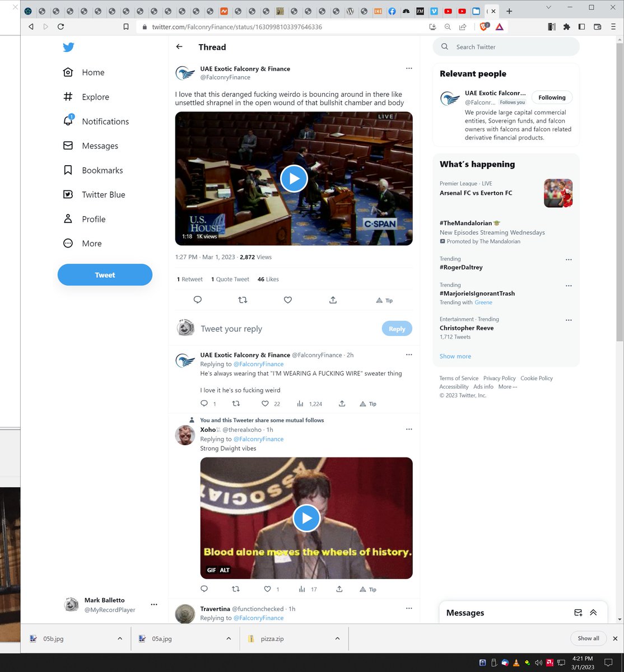The image size is (624, 672).
Task: Close the downloads bar
Action: pos(614,638)
